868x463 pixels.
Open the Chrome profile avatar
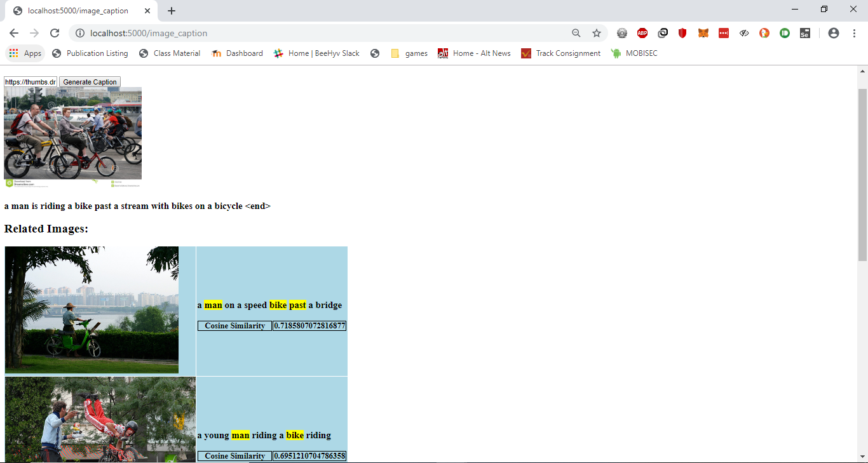[x=834, y=33]
